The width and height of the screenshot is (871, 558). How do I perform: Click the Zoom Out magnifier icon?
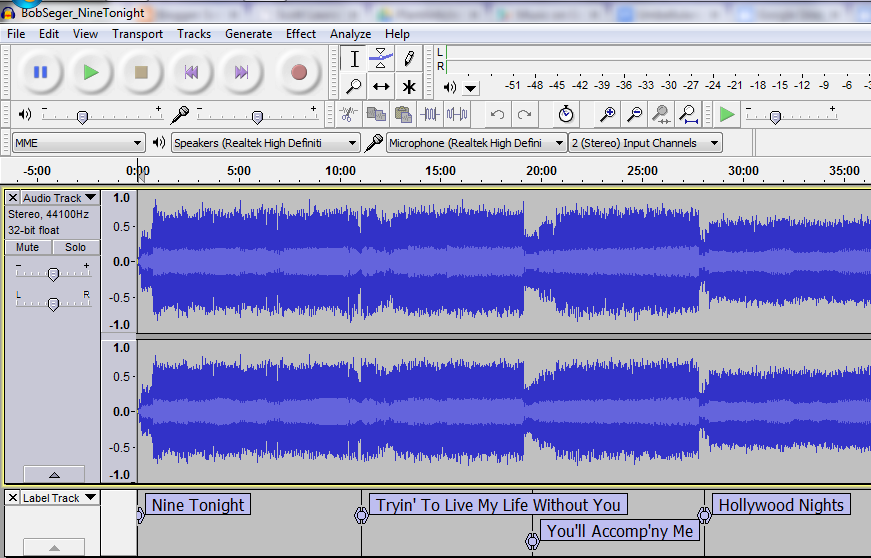(x=634, y=114)
